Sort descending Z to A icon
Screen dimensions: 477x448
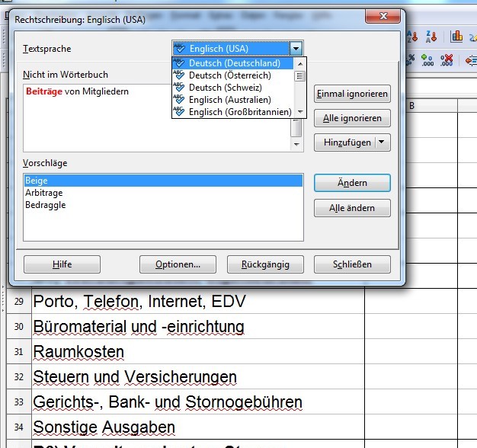(431, 37)
